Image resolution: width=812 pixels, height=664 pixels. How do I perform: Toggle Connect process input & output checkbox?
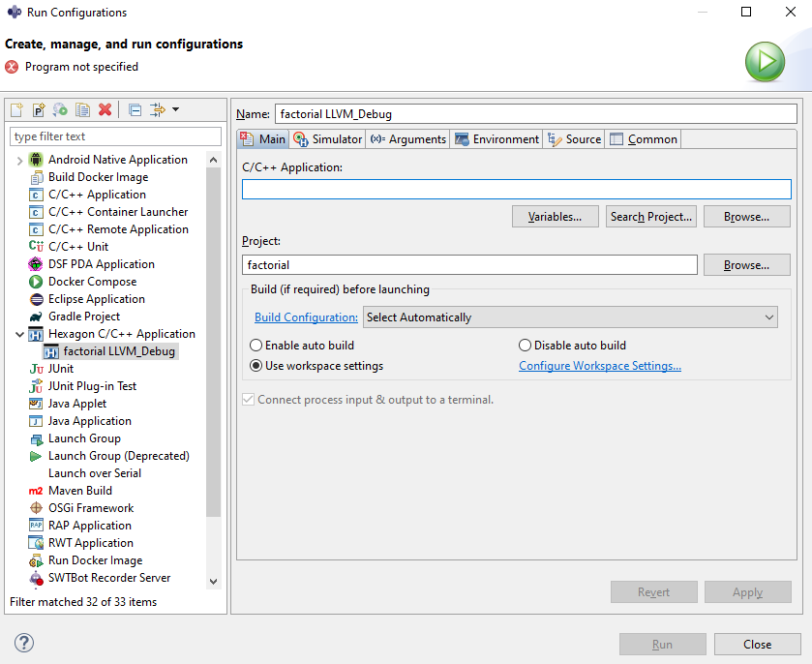248,400
